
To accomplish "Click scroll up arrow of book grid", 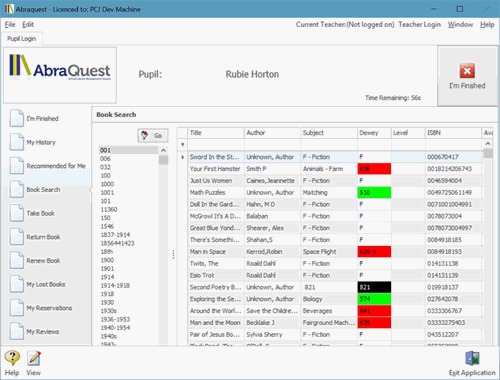I will point(488,144).
